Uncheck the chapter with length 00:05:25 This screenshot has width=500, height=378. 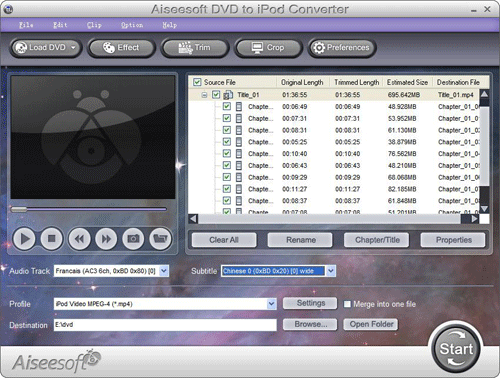[x=227, y=142]
